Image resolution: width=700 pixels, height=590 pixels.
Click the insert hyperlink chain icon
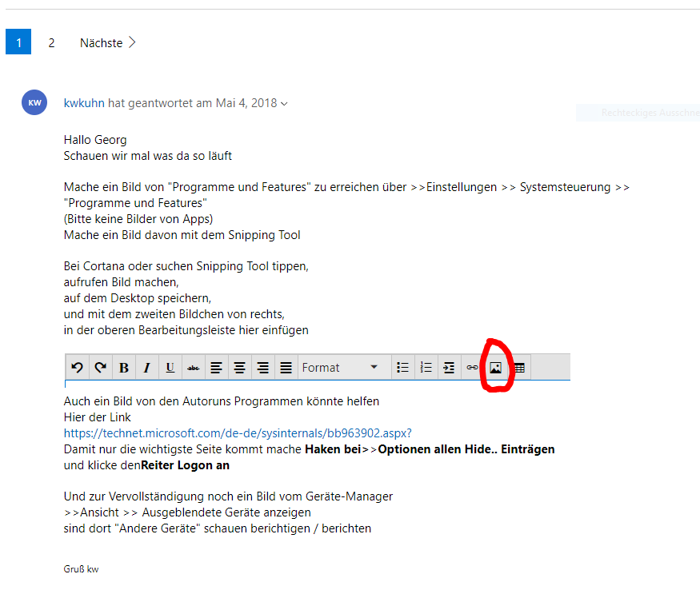tap(472, 367)
